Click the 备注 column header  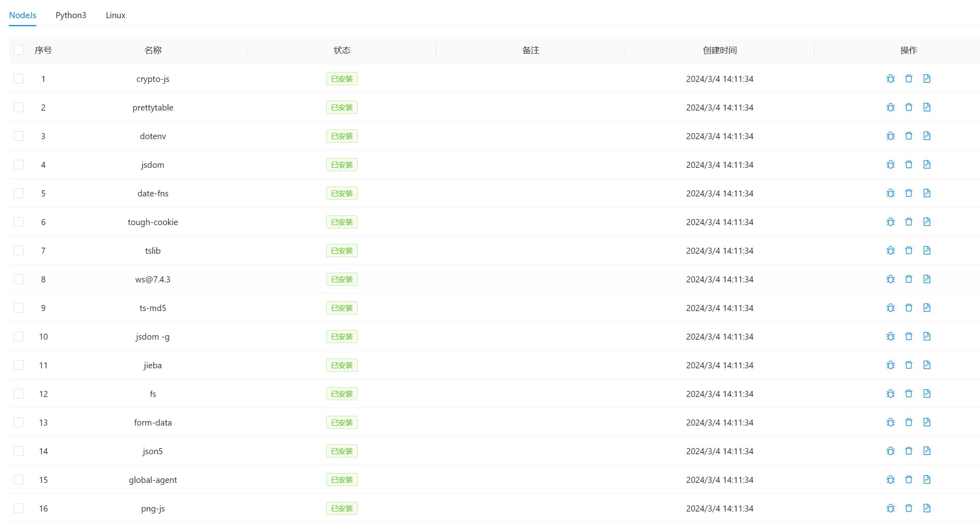531,50
